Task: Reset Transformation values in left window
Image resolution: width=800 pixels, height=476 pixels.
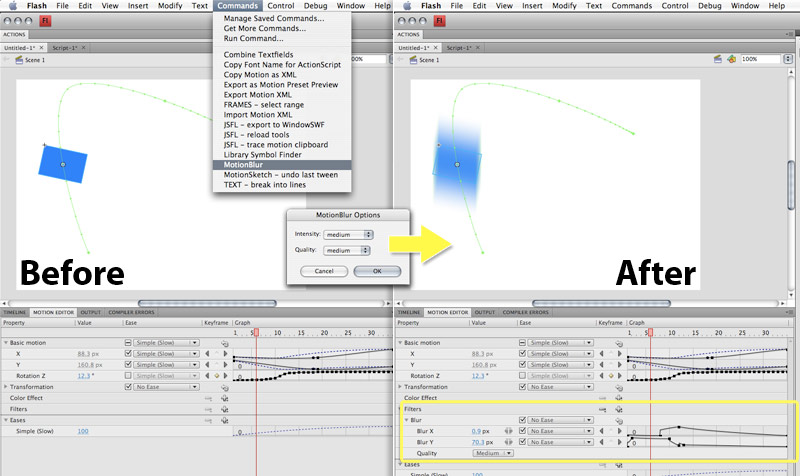Action: [x=224, y=388]
